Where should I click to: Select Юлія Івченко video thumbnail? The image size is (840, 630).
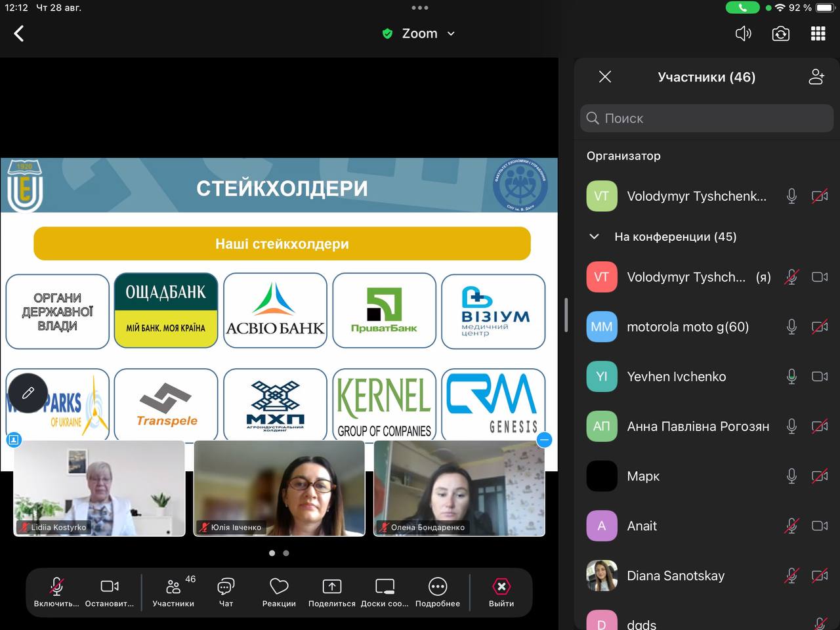(280, 488)
